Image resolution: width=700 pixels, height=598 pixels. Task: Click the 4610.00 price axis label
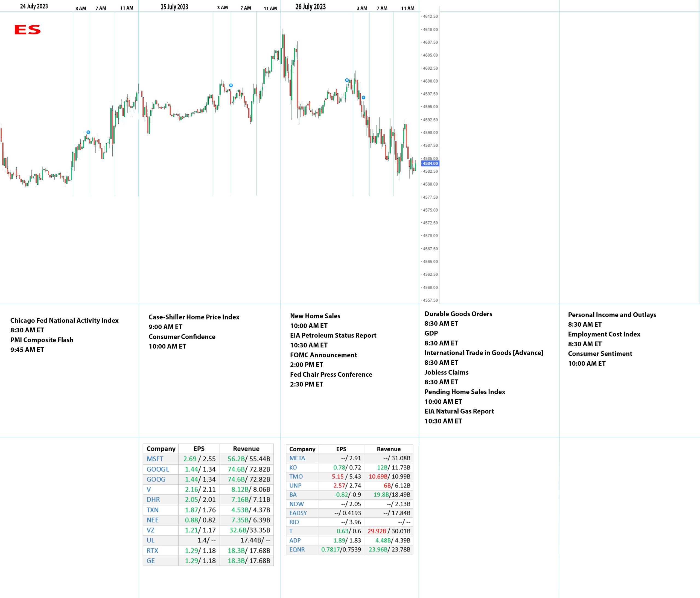430,30
